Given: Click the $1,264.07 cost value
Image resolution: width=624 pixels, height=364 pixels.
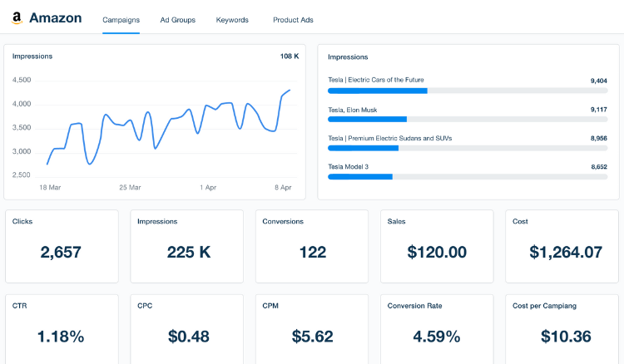Looking at the screenshot, I should [x=566, y=252].
